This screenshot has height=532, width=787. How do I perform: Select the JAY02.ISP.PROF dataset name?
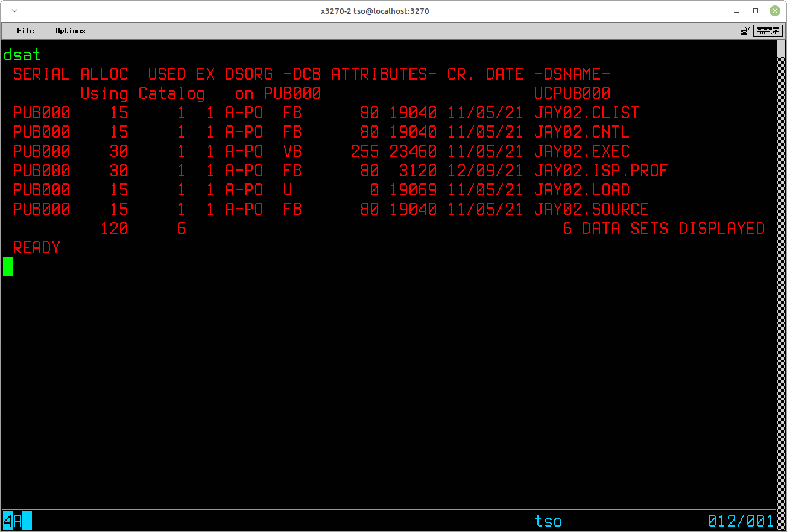(x=601, y=171)
